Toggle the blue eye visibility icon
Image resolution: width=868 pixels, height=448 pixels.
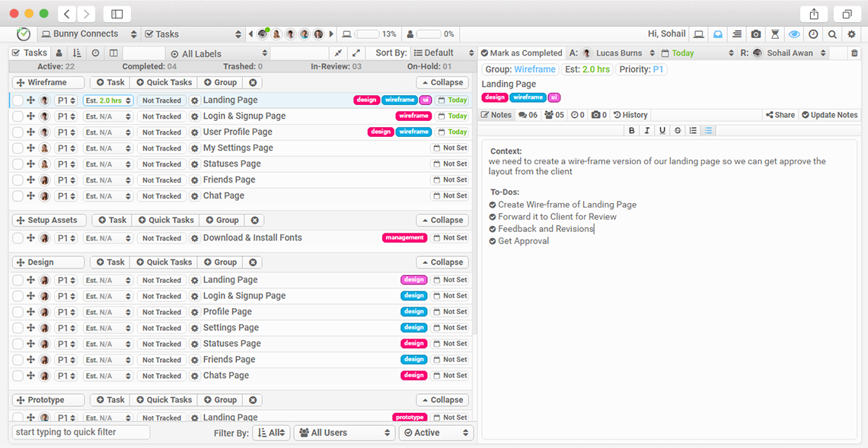tap(794, 34)
